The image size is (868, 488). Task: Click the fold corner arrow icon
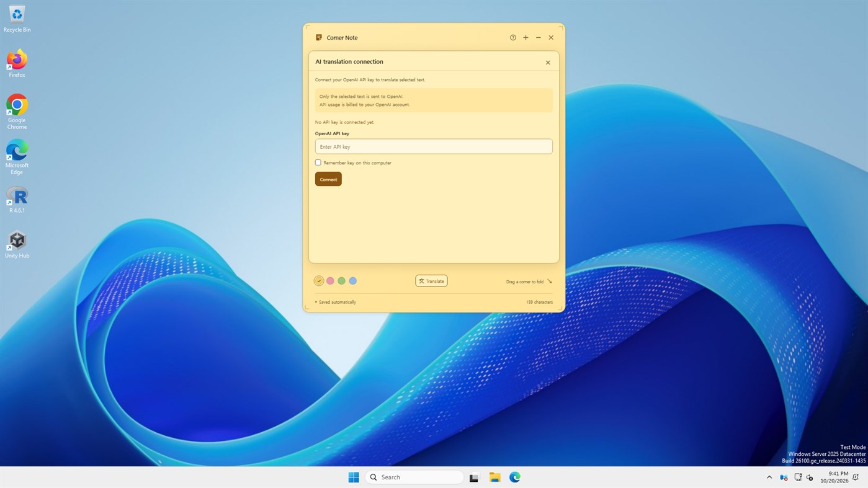(x=550, y=282)
